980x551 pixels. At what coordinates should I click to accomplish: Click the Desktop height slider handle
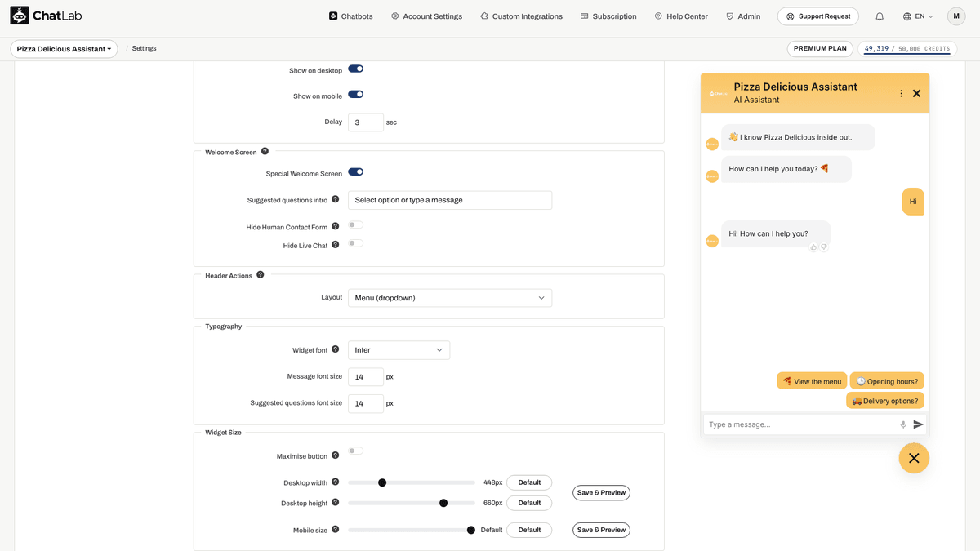(443, 503)
